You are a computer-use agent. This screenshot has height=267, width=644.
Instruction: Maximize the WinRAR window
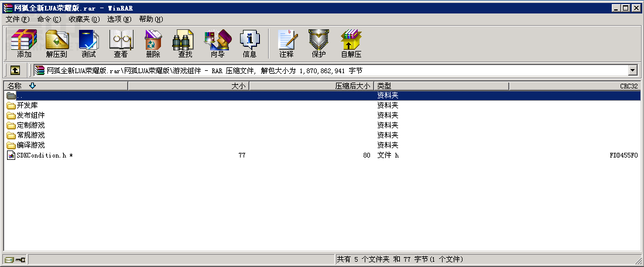point(625,8)
